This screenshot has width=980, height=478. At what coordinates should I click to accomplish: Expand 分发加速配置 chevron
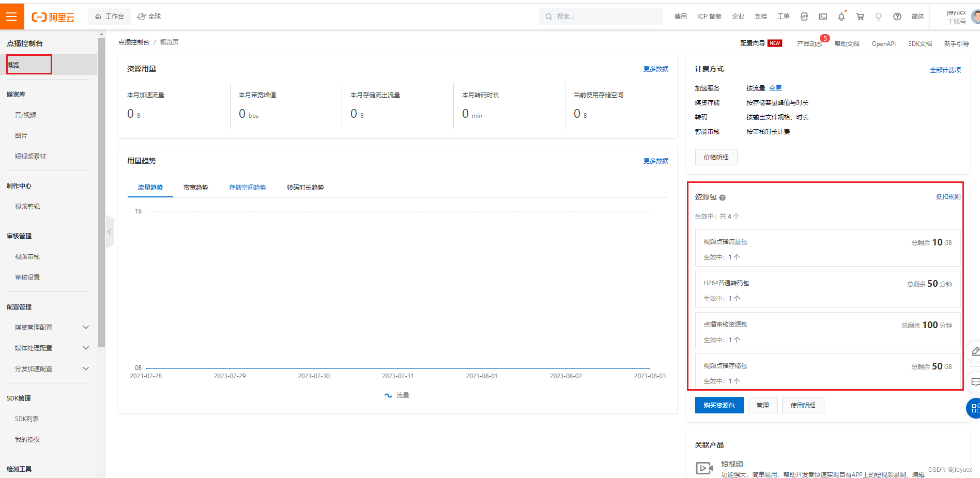(x=86, y=368)
